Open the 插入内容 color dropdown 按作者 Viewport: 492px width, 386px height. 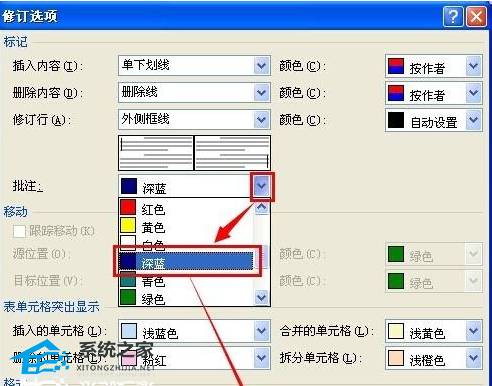(x=473, y=66)
